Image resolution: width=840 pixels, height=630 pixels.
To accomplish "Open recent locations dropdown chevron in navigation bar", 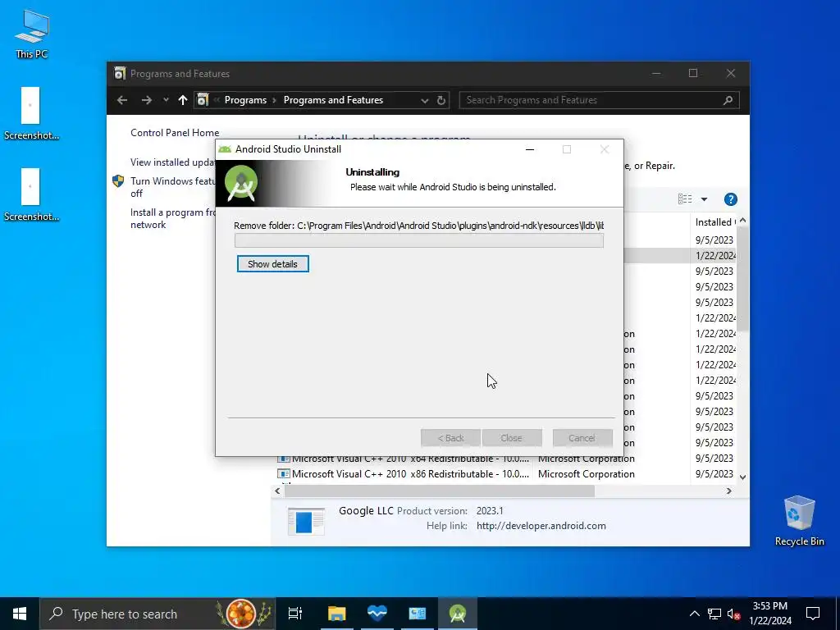I will coord(166,100).
